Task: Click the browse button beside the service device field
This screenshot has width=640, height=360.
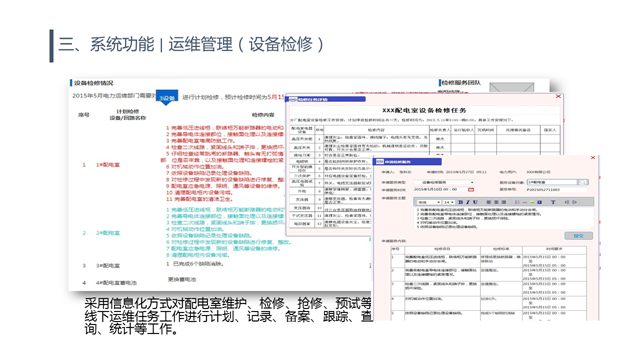Action: 582,182
